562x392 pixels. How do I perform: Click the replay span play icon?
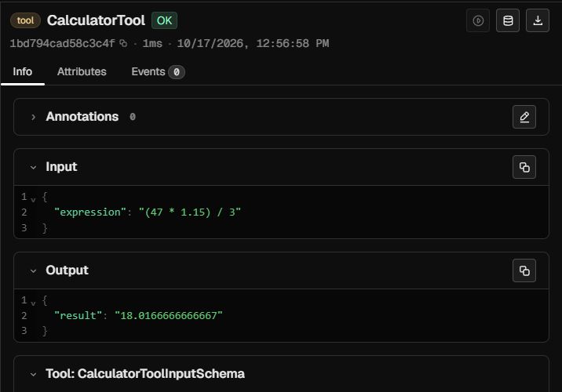478,20
